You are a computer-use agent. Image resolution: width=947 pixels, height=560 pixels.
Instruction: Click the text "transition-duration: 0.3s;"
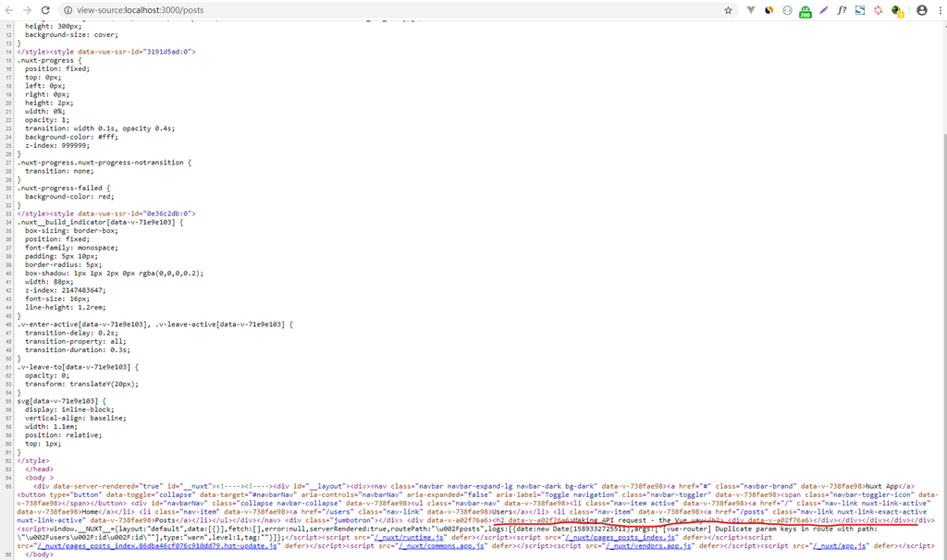coord(78,350)
